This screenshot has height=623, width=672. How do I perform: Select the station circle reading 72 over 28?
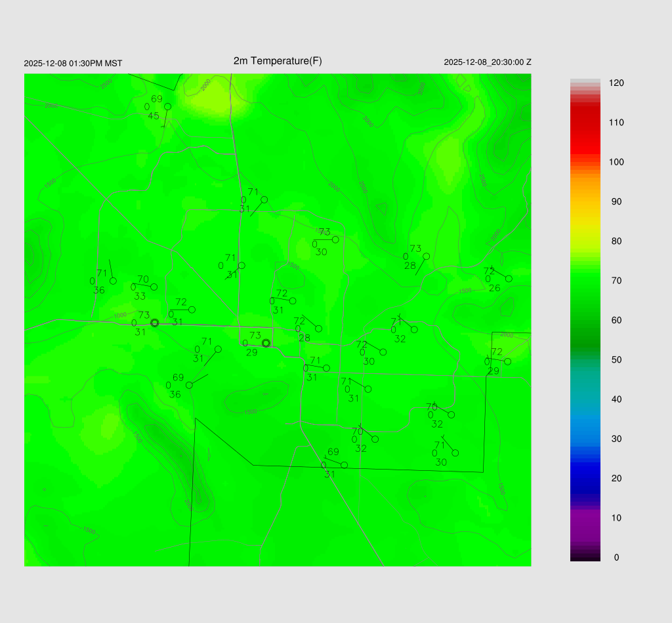click(x=318, y=329)
